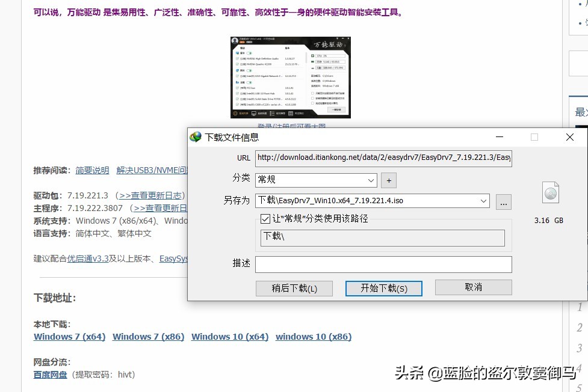Click the "..." browse icon beside the save path
Viewport: 588px width, 392px height.
point(503,202)
